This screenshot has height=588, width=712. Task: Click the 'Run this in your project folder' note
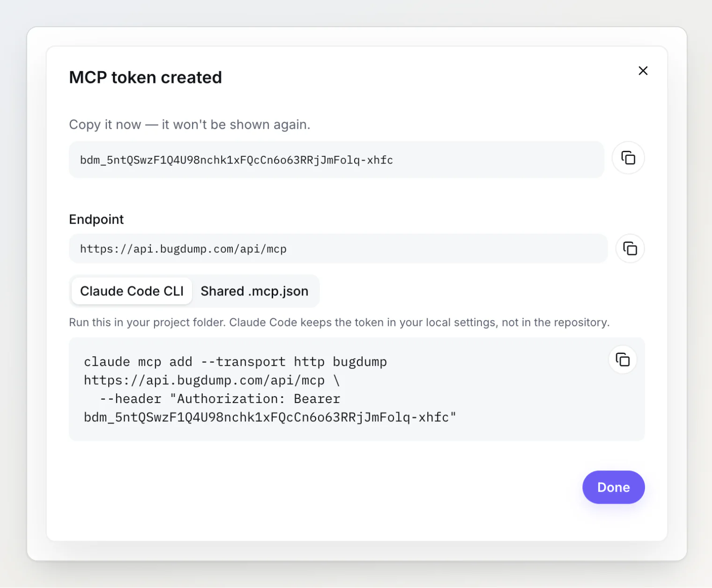click(339, 322)
